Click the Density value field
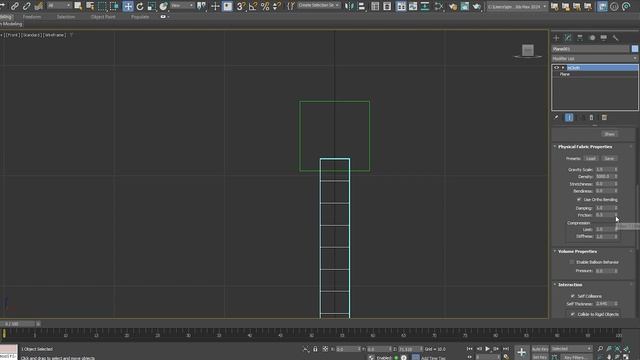 605,177
